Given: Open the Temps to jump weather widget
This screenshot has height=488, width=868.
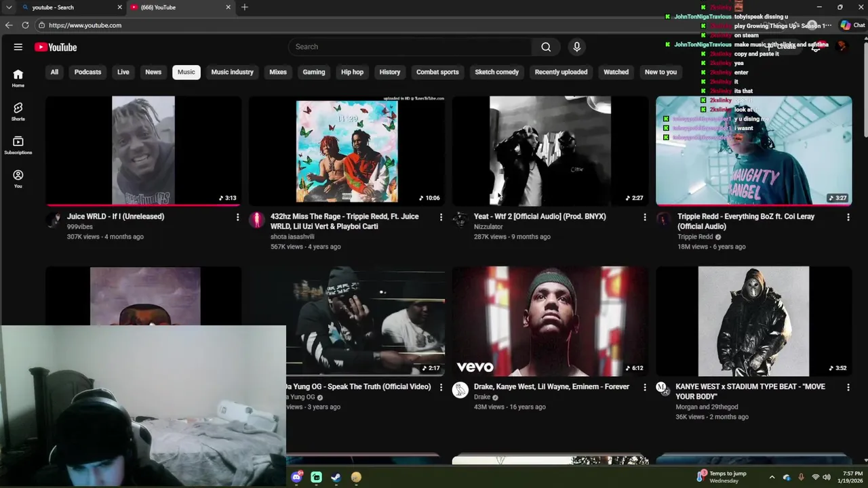Looking at the screenshot, I should tap(723, 477).
